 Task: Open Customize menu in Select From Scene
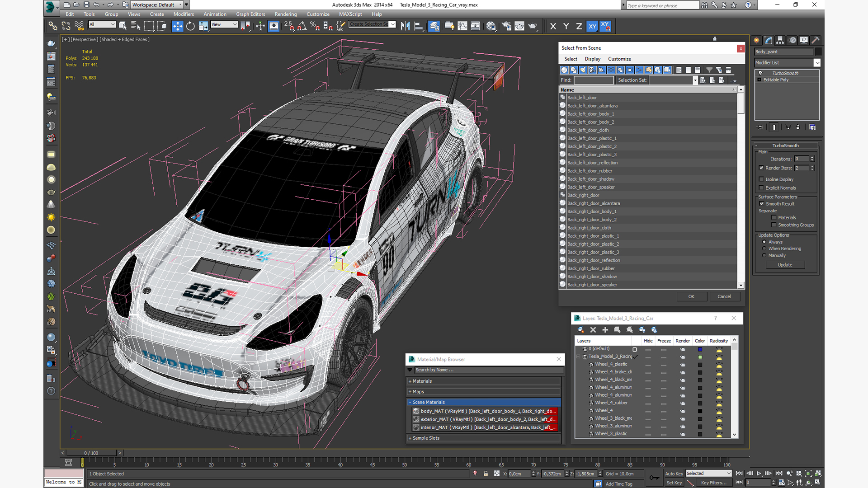[x=619, y=59]
